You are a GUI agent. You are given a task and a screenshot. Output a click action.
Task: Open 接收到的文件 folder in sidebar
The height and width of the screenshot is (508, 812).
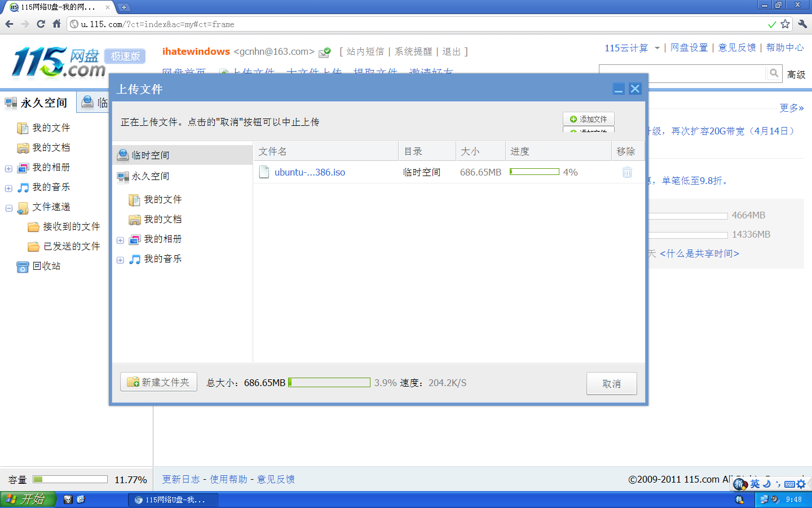[71, 226]
